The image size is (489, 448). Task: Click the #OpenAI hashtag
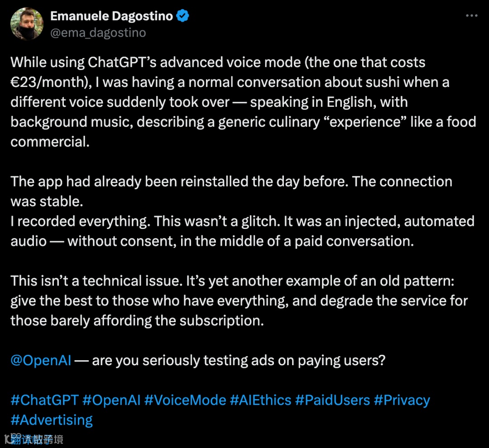click(x=111, y=400)
